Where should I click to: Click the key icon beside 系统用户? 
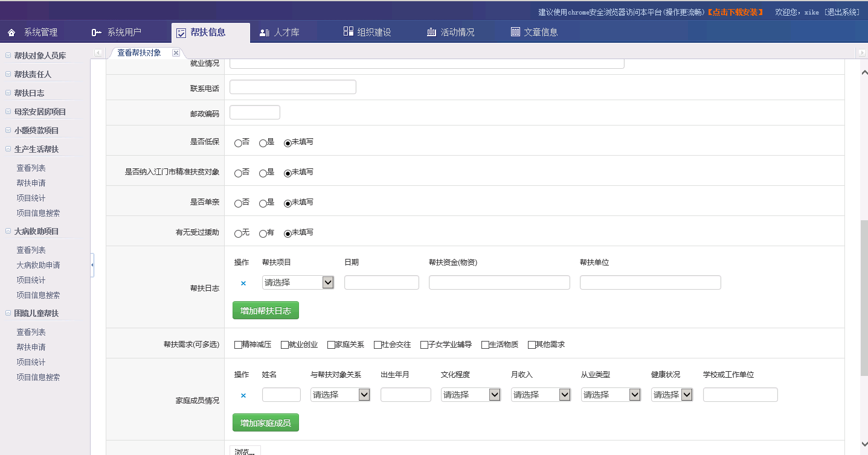click(96, 33)
